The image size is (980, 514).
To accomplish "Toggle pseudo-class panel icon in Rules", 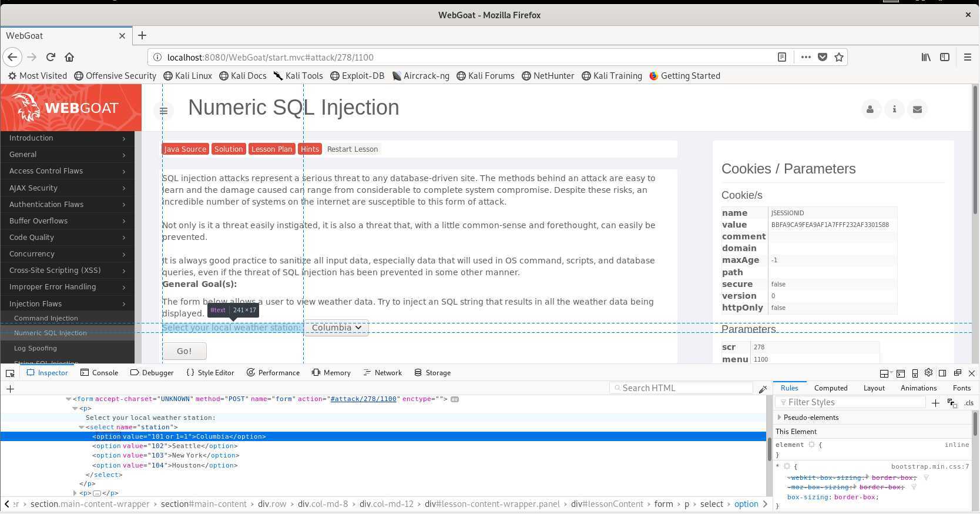I will [x=952, y=403].
